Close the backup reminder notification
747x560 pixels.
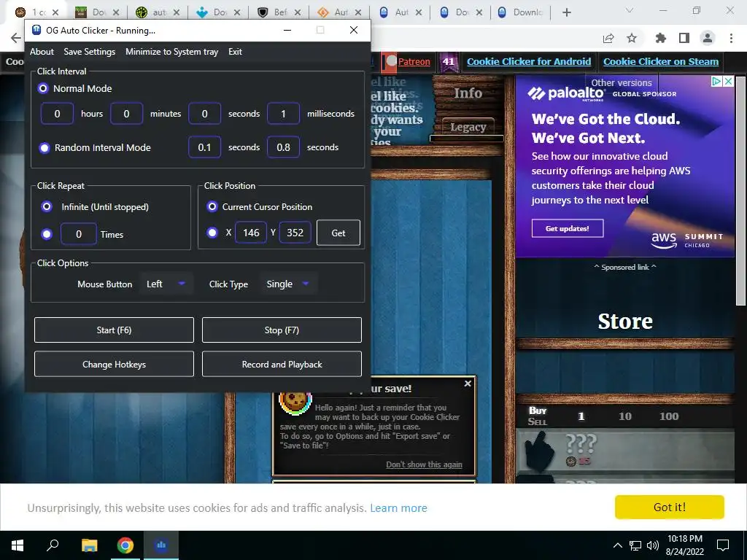pyautogui.click(x=468, y=384)
